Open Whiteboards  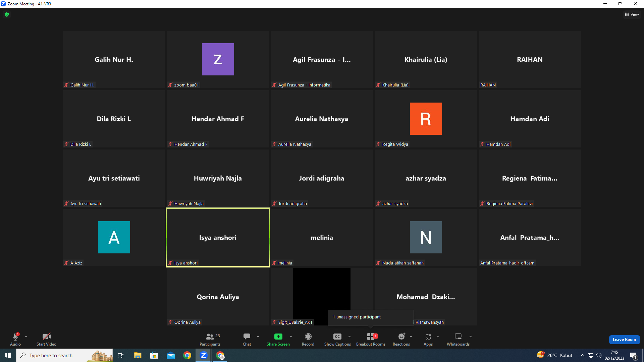click(x=458, y=339)
